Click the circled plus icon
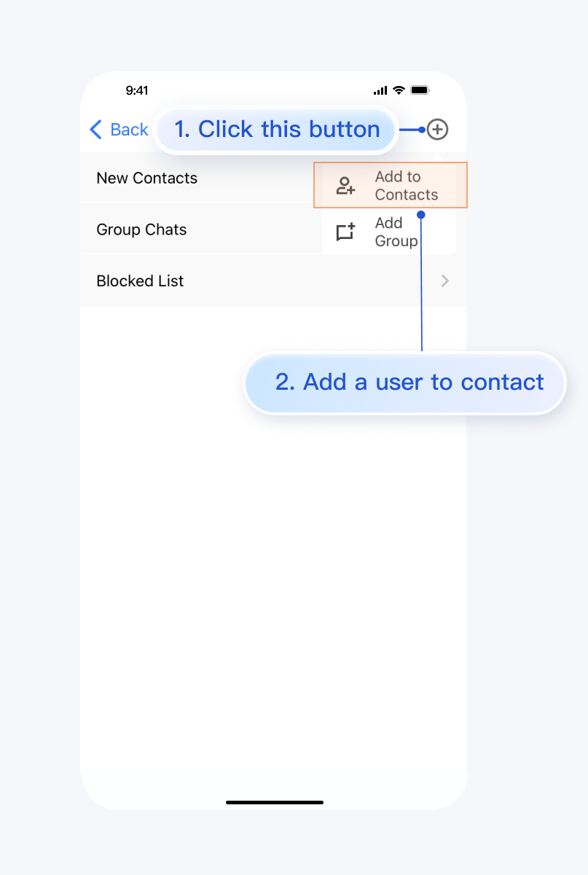This screenshot has width=588, height=875. (437, 130)
